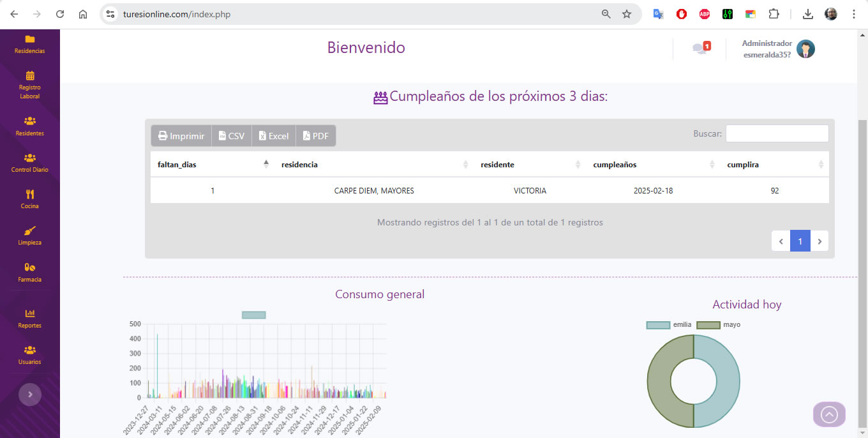Screen dimensions: 868x438
Task: Export the table as Excel
Action: pyautogui.click(x=273, y=136)
